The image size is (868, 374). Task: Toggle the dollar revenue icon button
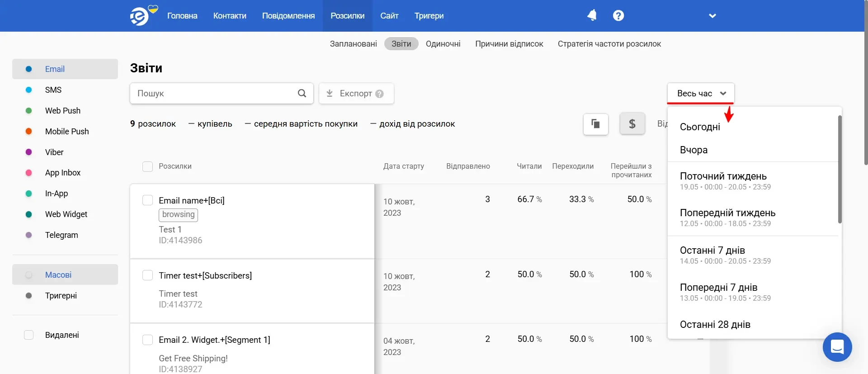(x=632, y=124)
